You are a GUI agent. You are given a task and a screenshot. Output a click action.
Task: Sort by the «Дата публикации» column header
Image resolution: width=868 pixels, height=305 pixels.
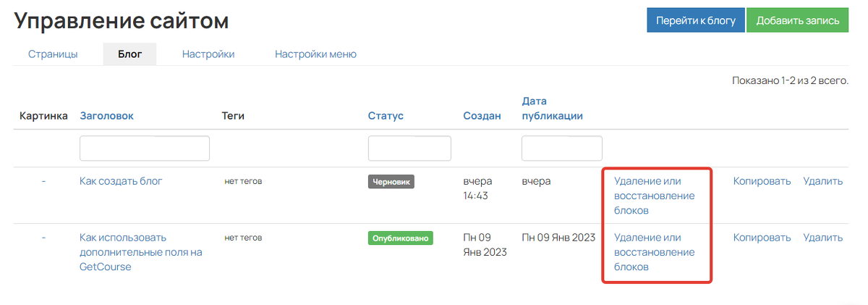(x=553, y=109)
